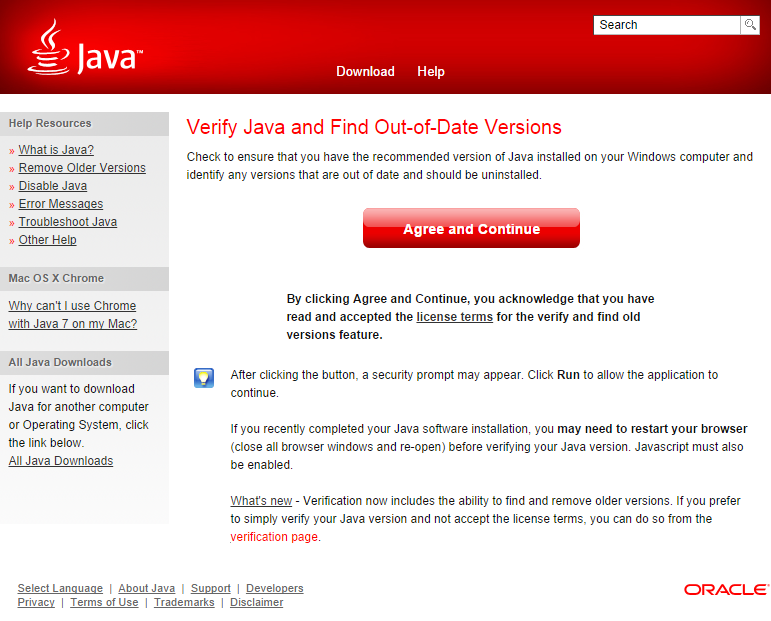771x621 pixels.
Task: Click the Oracle logo
Action: [x=726, y=590]
